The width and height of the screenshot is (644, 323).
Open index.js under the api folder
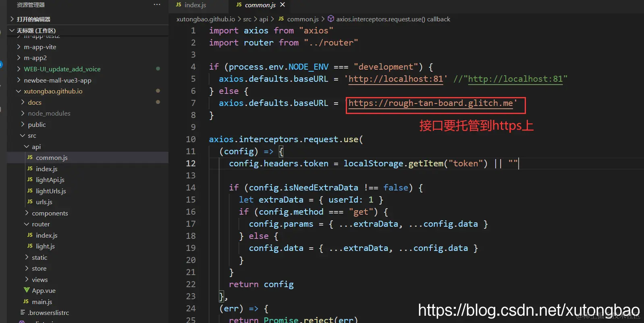[47, 169]
